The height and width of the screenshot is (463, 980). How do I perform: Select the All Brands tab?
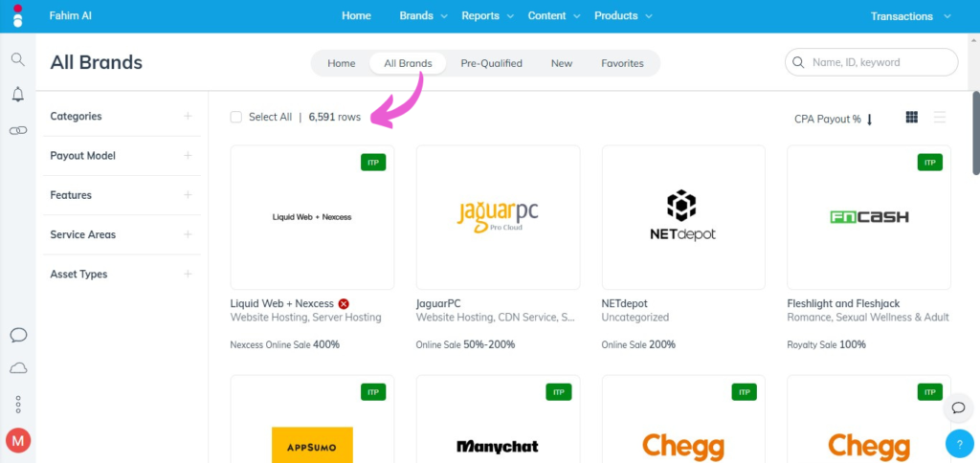[408, 63]
